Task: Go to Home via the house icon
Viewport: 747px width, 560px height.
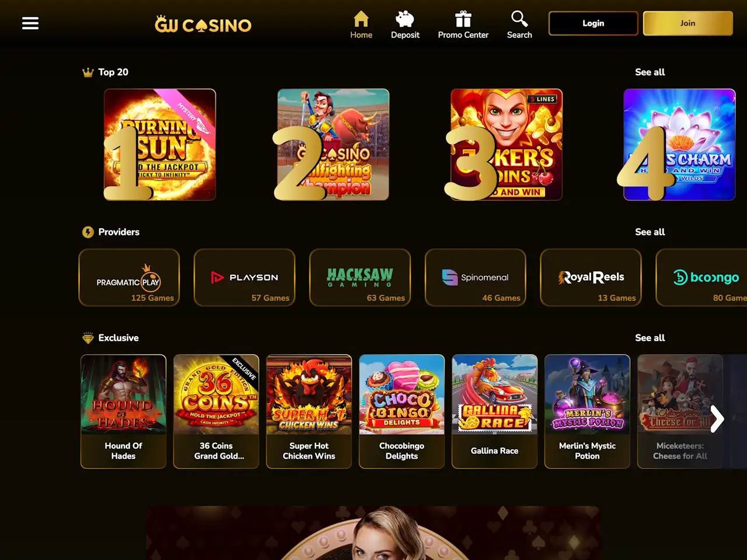Action: click(361, 19)
